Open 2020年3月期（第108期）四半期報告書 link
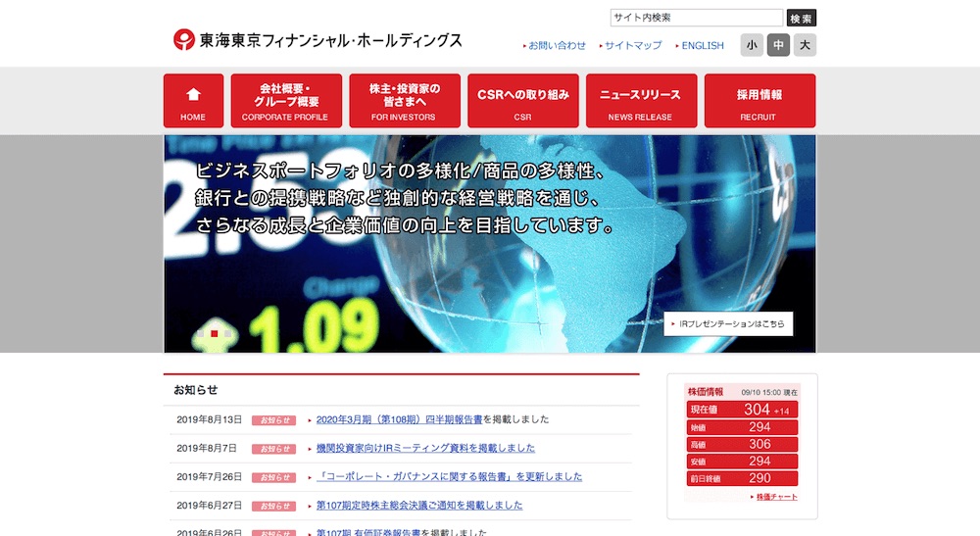Image resolution: width=980 pixels, height=536 pixels. [x=400, y=419]
